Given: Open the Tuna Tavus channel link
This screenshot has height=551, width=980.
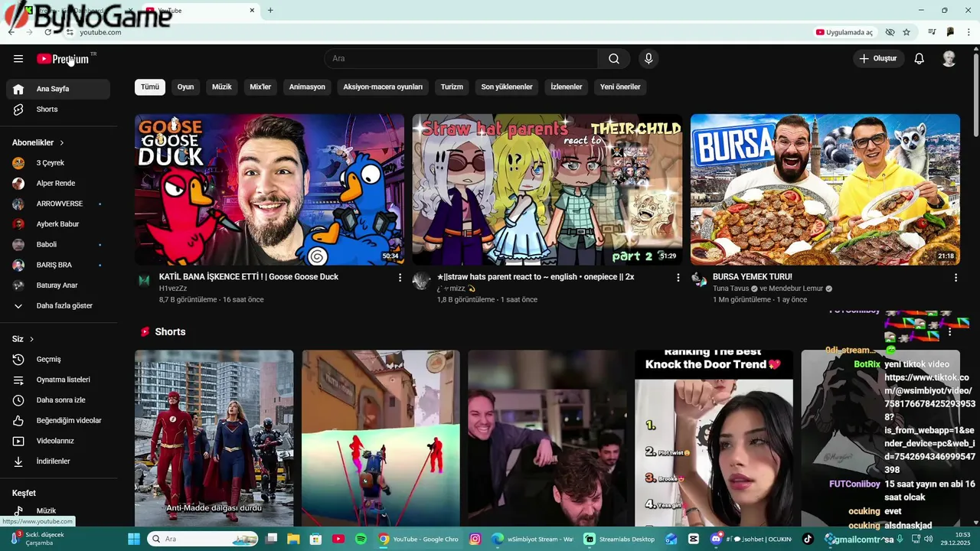Looking at the screenshot, I should pos(730,289).
